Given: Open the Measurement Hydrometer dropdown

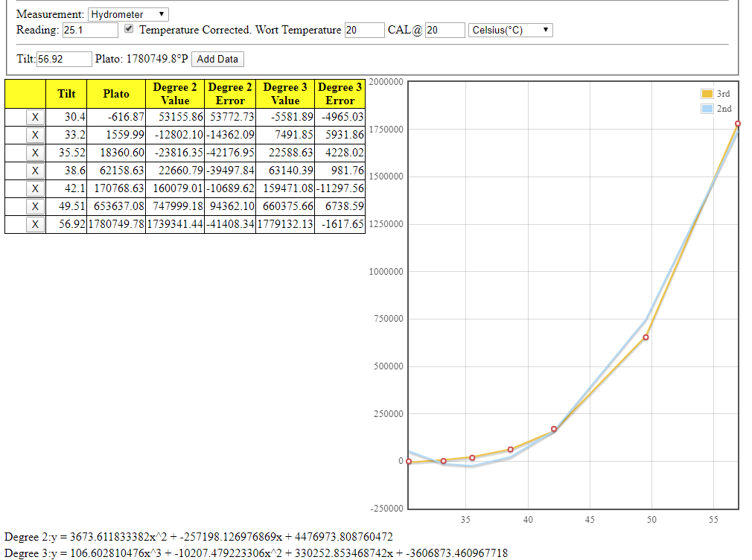Looking at the screenshot, I should [128, 14].
